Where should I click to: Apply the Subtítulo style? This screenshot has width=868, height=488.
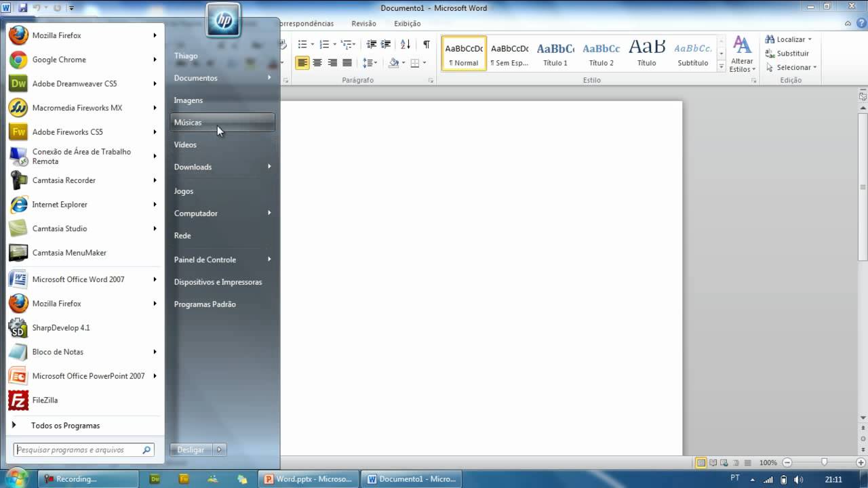click(693, 53)
